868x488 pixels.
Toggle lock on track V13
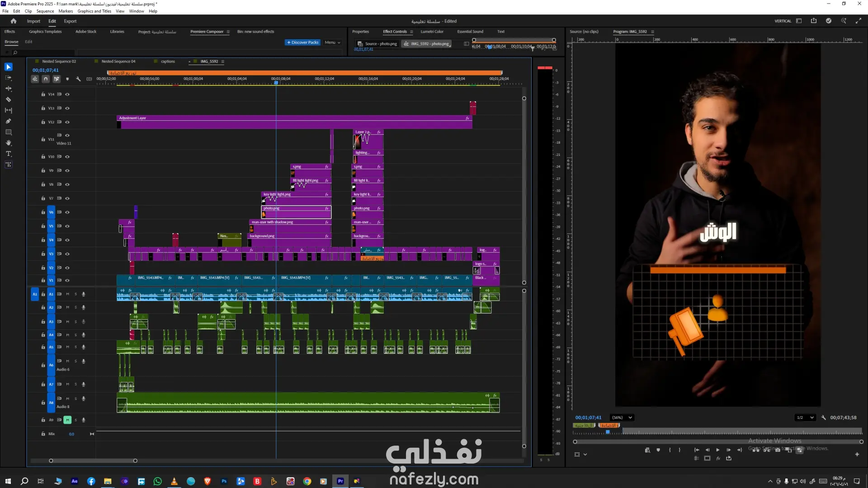coord(43,108)
